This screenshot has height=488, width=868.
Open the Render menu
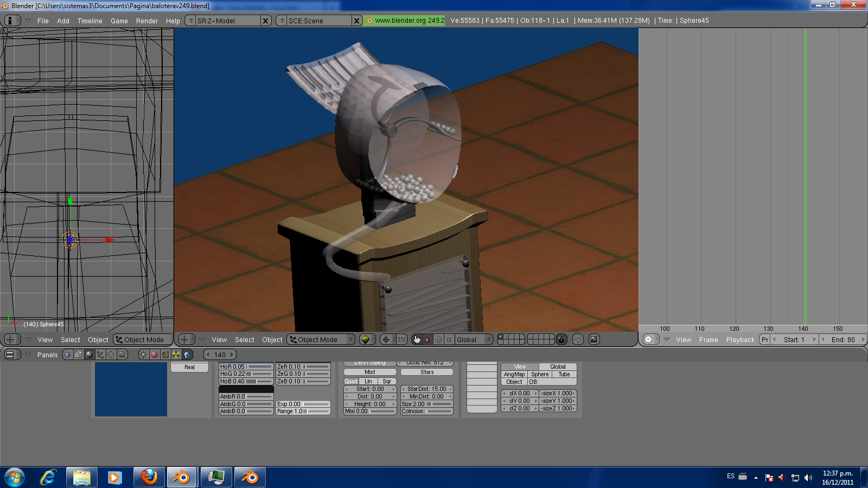pos(146,21)
